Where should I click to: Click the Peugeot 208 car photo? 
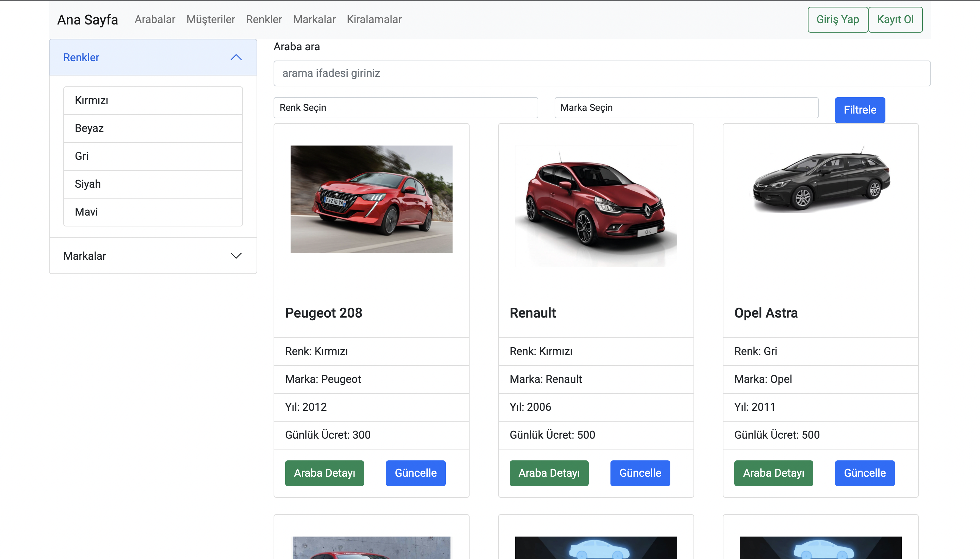coord(371,199)
